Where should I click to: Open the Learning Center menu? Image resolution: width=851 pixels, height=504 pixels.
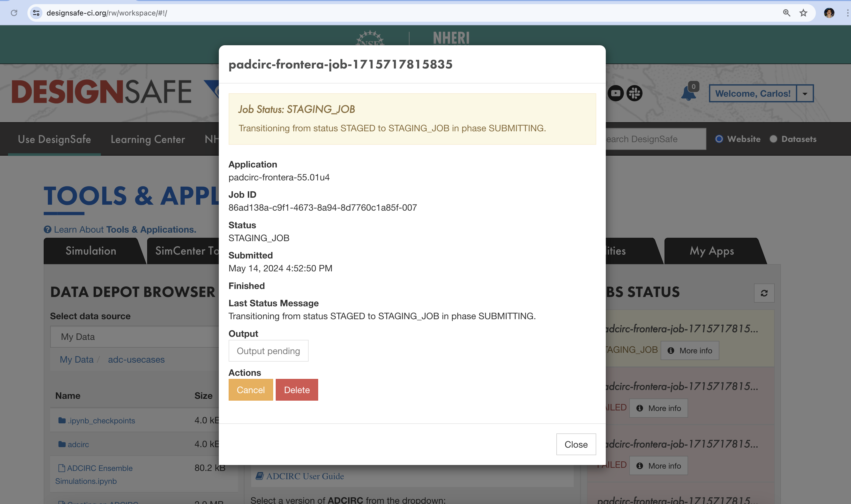(148, 139)
